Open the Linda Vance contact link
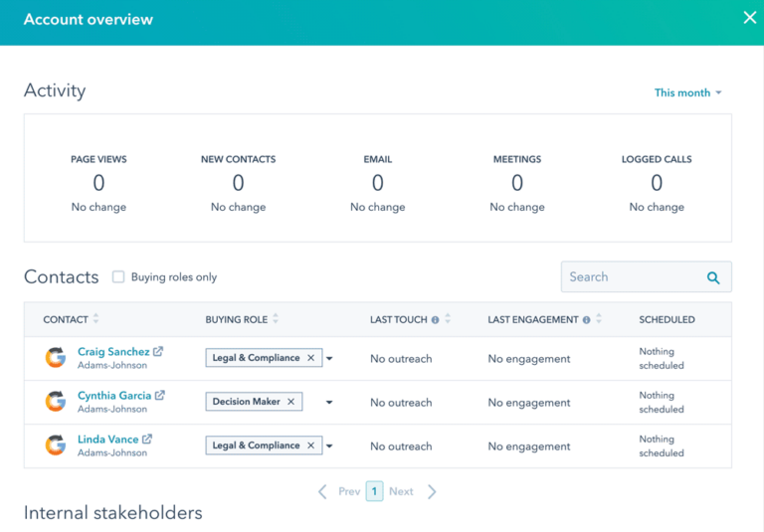The height and width of the screenshot is (532, 764). 107,439
